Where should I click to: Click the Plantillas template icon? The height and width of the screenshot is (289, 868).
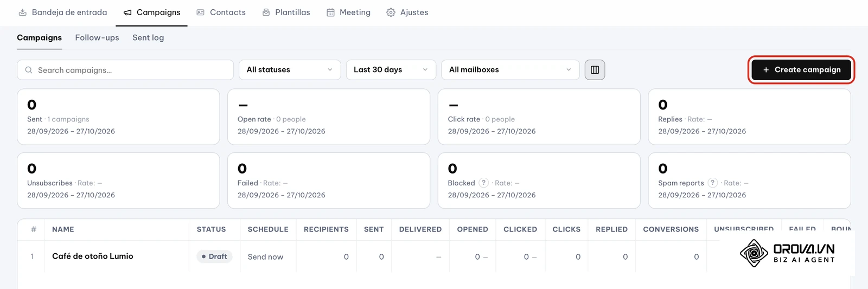(266, 12)
